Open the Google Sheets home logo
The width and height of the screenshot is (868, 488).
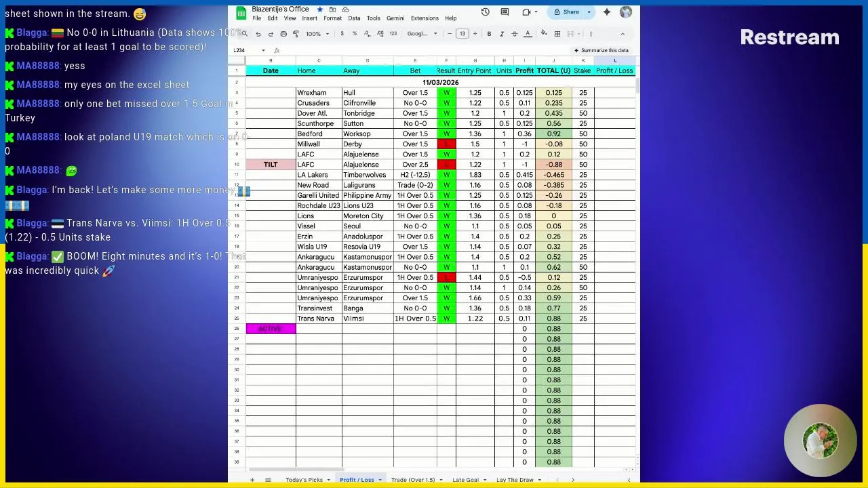coord(241,13)
